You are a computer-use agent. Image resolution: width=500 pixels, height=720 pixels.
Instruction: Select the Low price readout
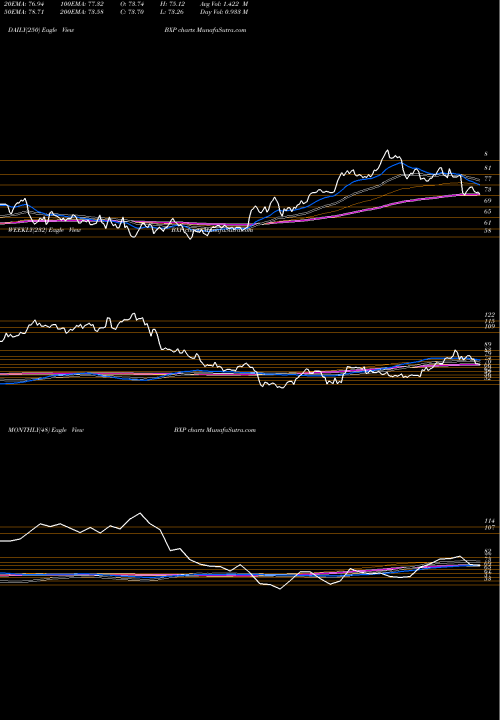(170, 12)
